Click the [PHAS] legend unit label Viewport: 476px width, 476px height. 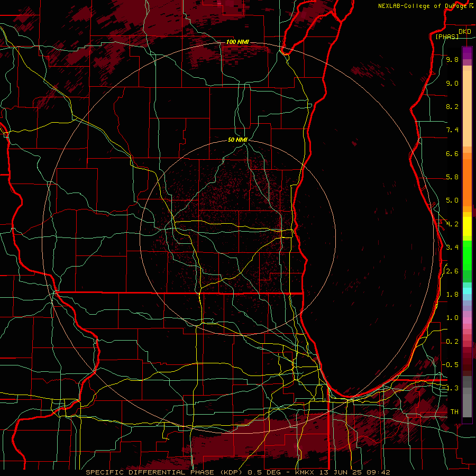447,36
